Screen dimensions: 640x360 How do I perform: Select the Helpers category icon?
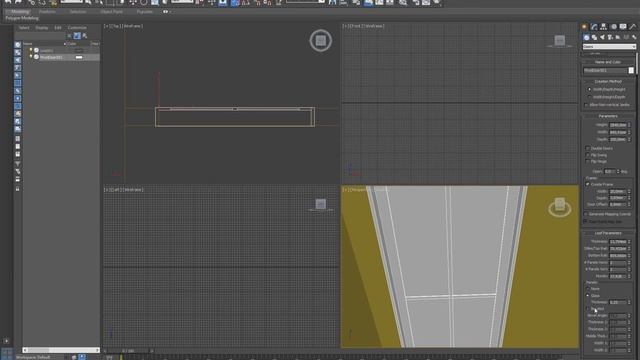(x=618, y=37)
